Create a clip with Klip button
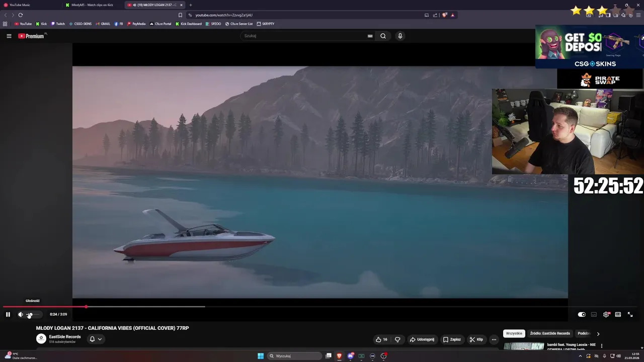Image resolution: width=644 pixels, height=362 pixels. 476,339
